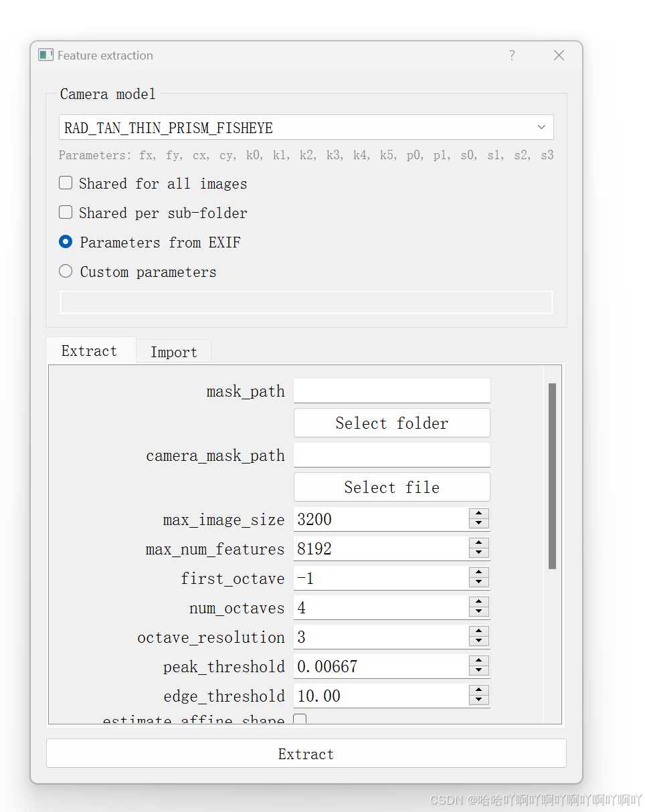Click the bottom Extract button

pos(306,754)
